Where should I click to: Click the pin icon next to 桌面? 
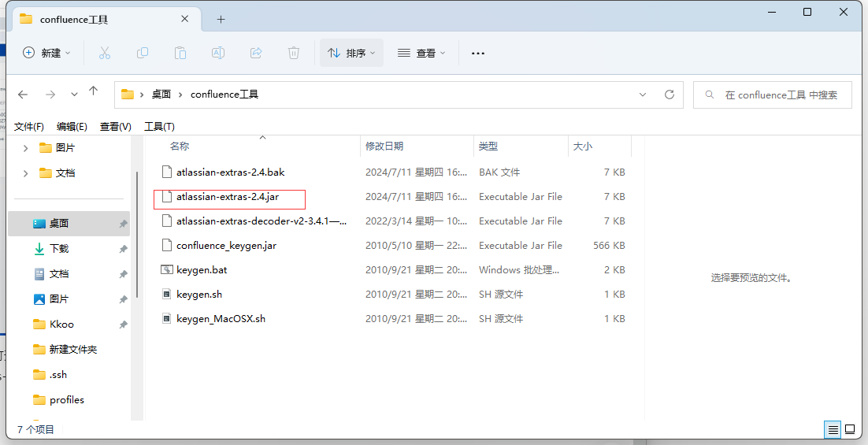click(123, 224)
